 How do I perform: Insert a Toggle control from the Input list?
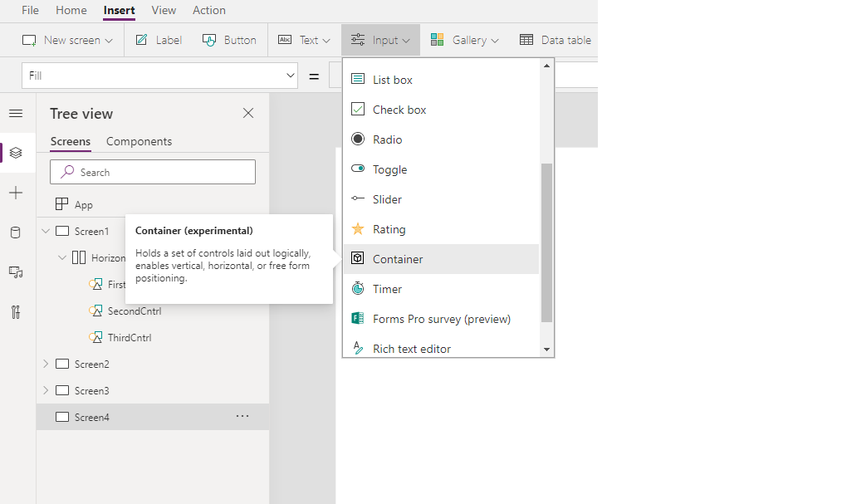click(388, 169)
